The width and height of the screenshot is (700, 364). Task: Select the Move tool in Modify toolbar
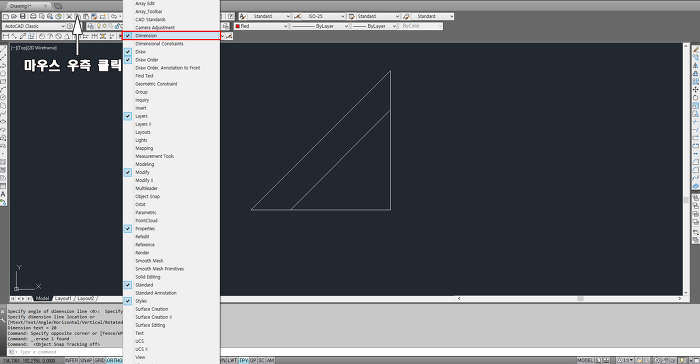tap(696, 90)
